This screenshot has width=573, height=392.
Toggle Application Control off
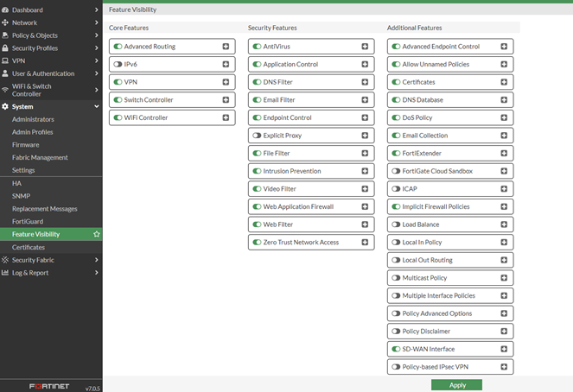pos(257,64)
